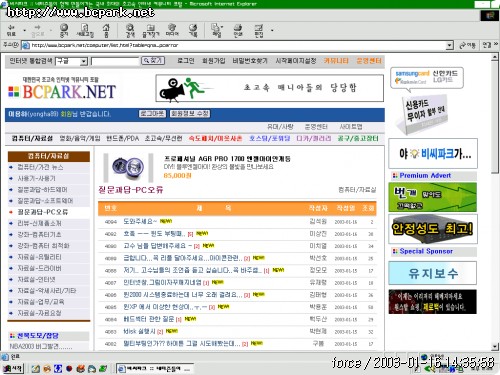Open sidebar item 리뷰-신제품소개
This screenshot has height=375, width=500.
coord(39,223)
